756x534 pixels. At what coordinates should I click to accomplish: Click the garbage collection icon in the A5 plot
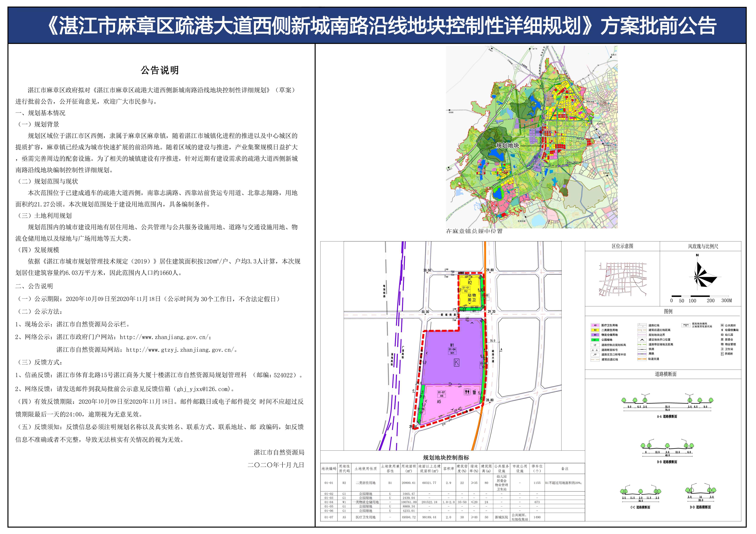(474, 392)
